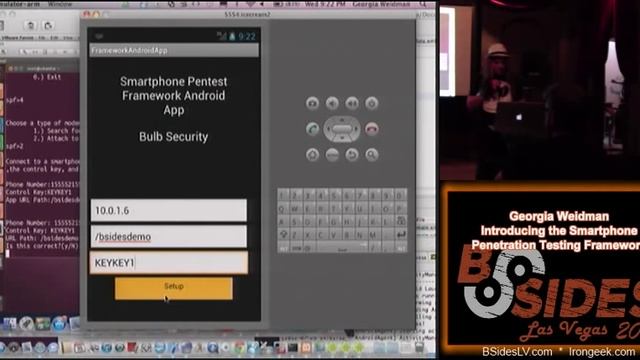Select the /bsidesdemo path input field
Viewport: 640px width, 360px height.
tap(169, 236)
